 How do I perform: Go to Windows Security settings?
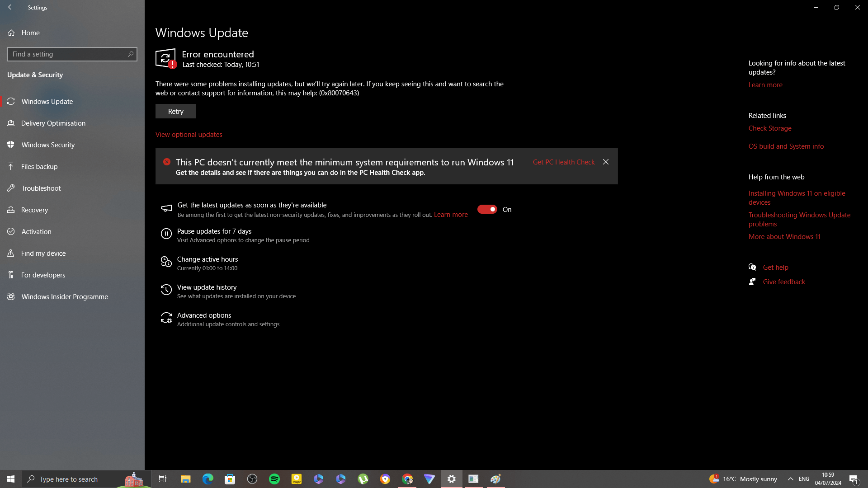pyautogui.click(x=48, y=145)
